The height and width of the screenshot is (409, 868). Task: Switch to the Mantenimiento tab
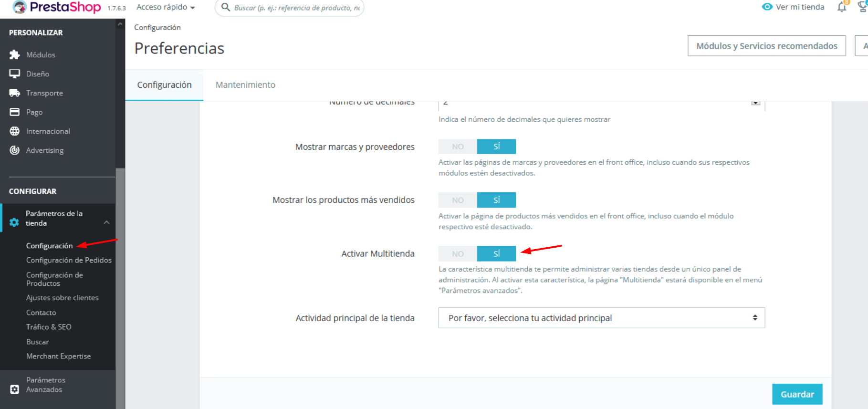click(x=245, y=85)
